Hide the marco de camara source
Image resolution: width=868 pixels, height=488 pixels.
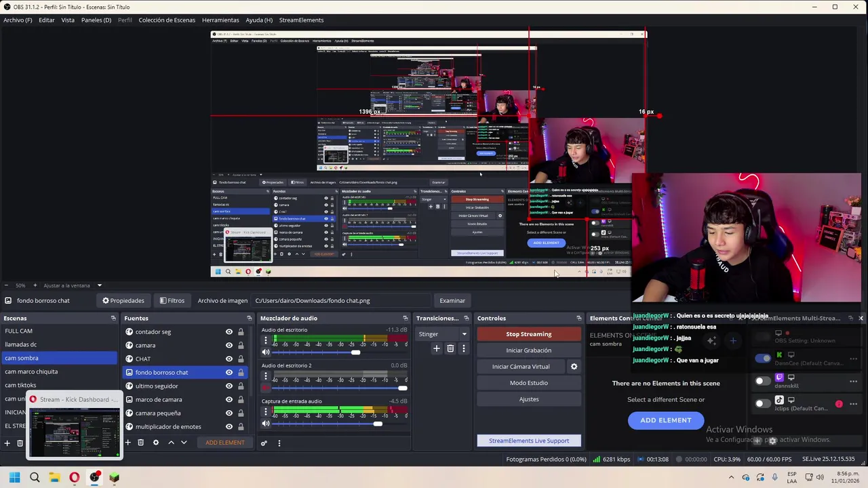229,399
